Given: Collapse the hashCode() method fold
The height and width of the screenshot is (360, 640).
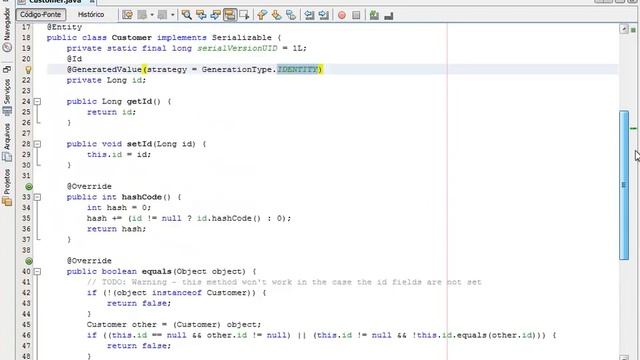Looking at the screenshot, I should pos(37,197).
